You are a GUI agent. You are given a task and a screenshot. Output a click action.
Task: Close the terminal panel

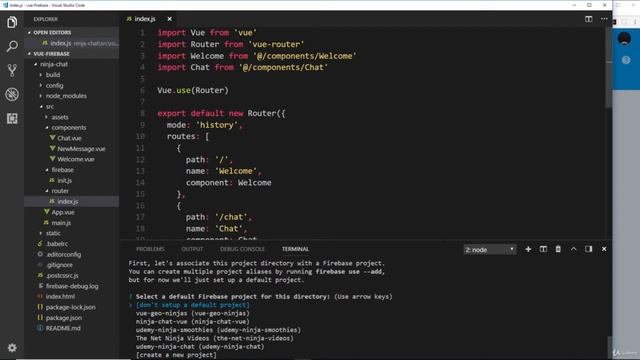[x=604, y=249]
